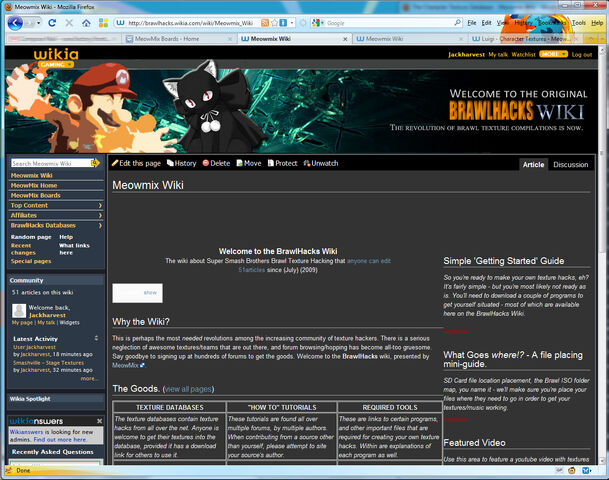Click view all pages link

point(188,389)
